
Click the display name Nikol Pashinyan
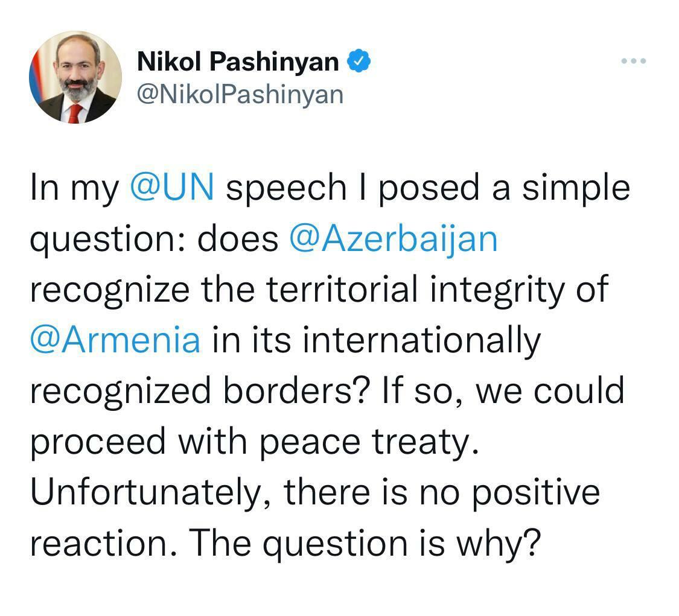tap(238, 61)
